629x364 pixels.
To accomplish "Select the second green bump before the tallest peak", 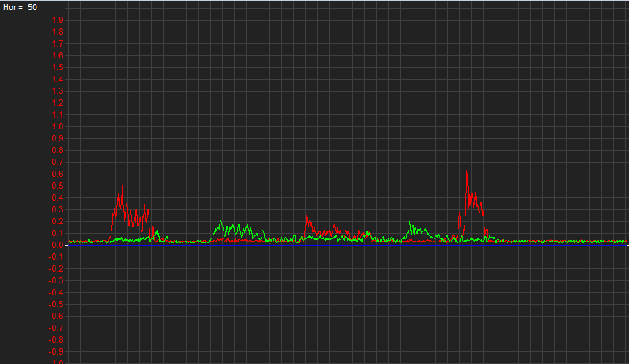I will pyautogui.click(x=410, y=224).
